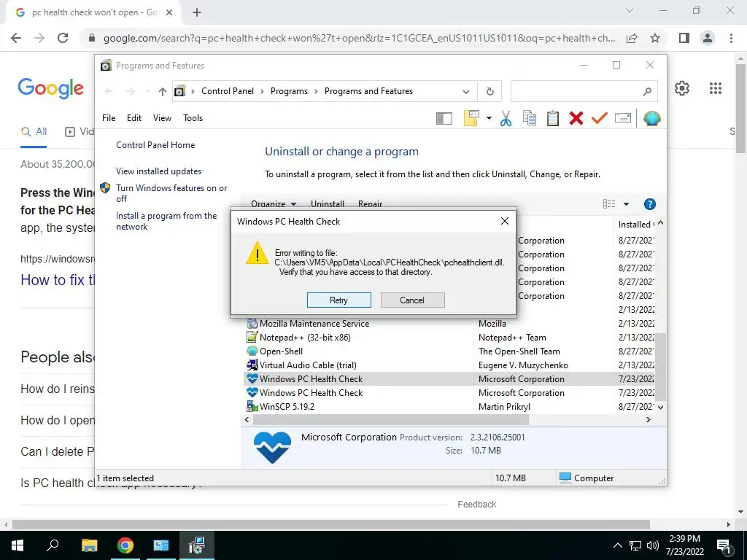Open Chrome profile avatar icon

(x=708, y=38)
